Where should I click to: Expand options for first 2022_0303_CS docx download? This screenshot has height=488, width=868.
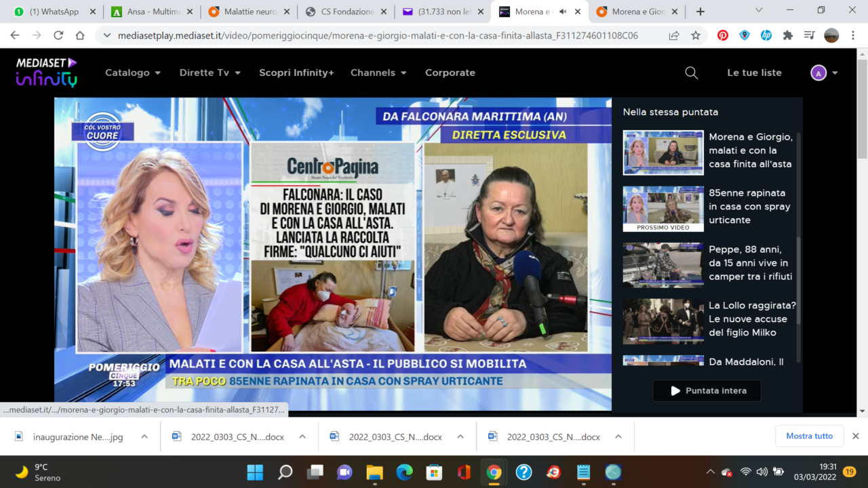point(302,437)
